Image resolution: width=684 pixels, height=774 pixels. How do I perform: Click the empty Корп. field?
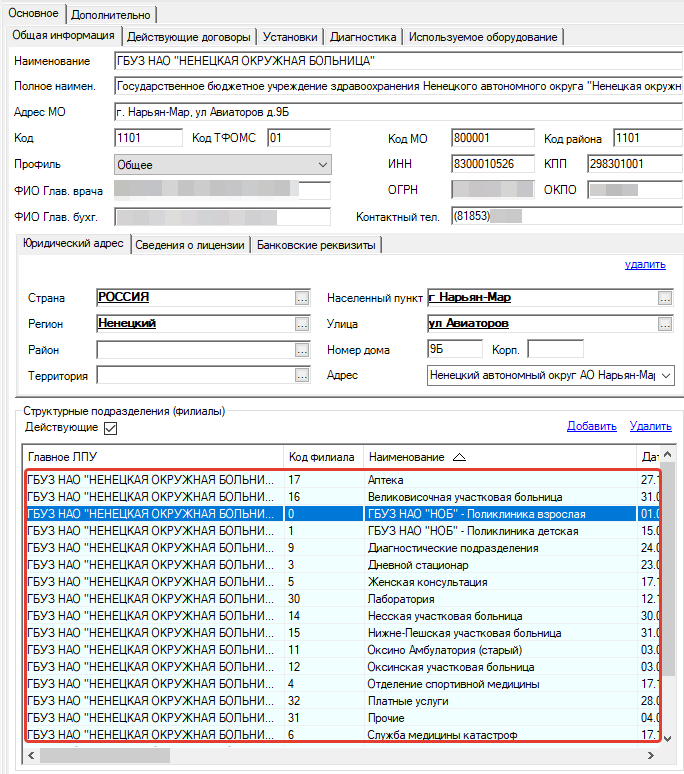pos(555,349)
